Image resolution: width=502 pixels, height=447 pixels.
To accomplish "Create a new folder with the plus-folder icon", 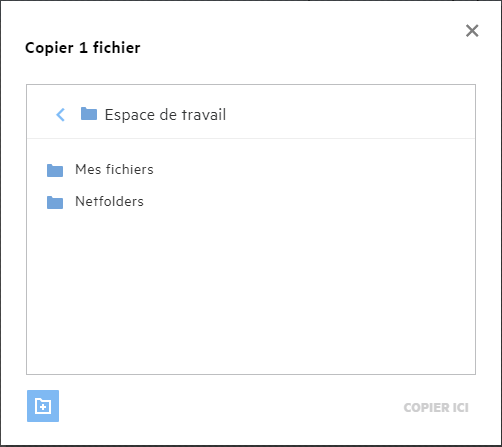I will pos(43,406).
